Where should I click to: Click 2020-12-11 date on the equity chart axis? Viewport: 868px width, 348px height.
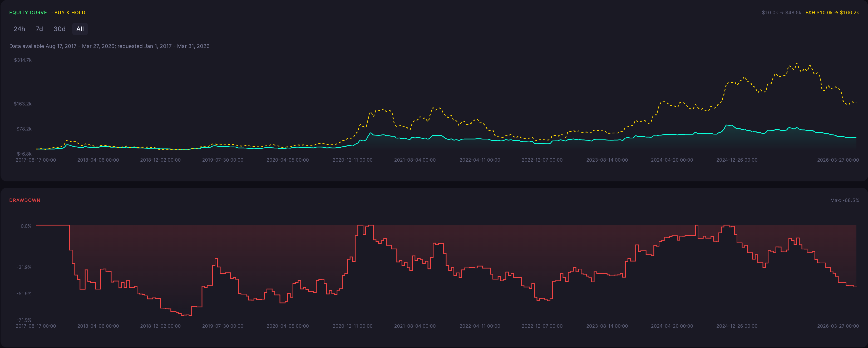pos(352,160)
